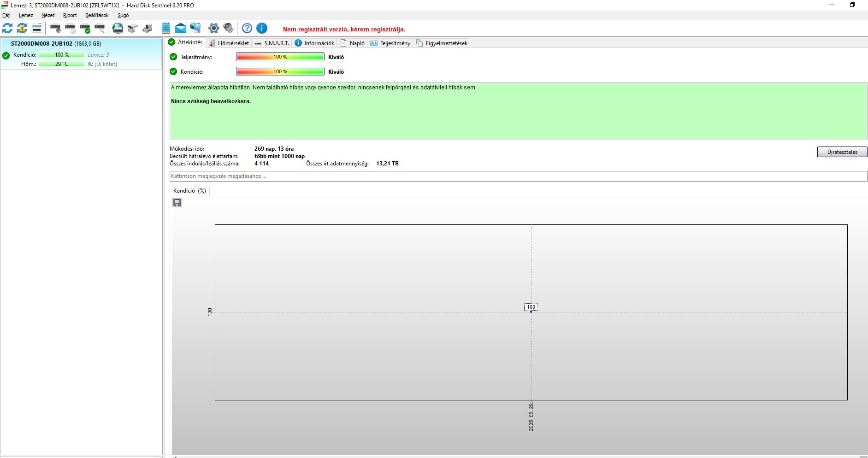Click the refresh disk status icon

click(7, 28)
